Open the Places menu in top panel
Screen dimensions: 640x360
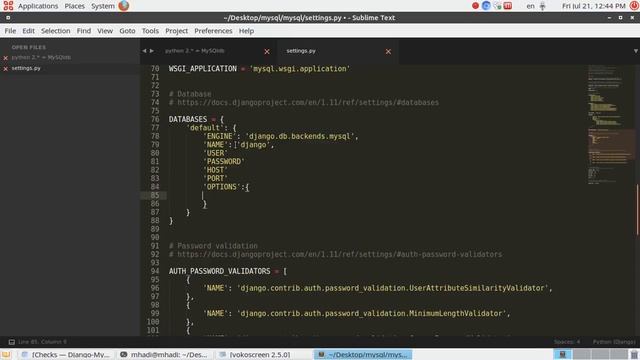coord(74,6)
